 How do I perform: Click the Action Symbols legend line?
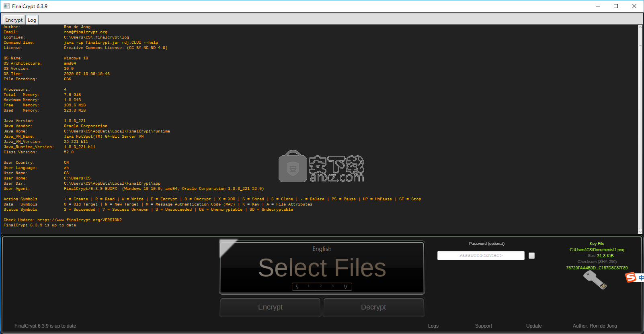tap(212, 199)
